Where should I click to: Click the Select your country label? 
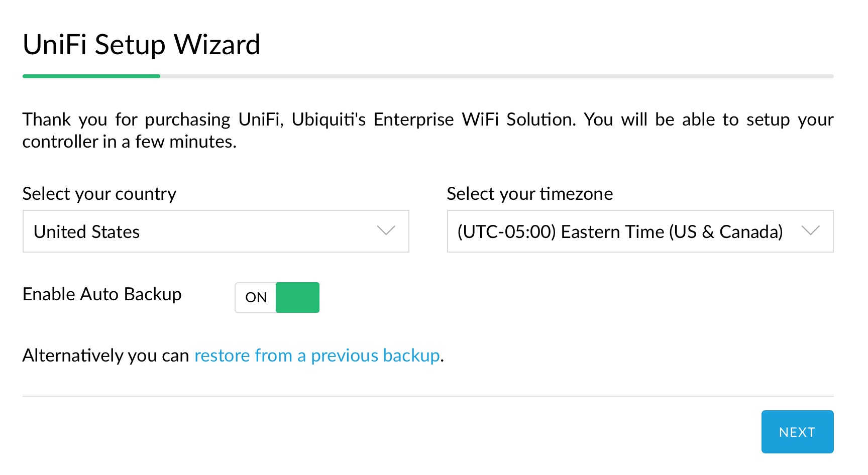coord(99,194)
